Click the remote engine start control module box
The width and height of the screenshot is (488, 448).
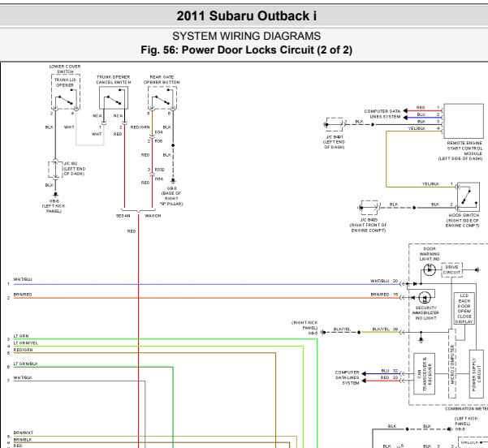click(464, 121)
